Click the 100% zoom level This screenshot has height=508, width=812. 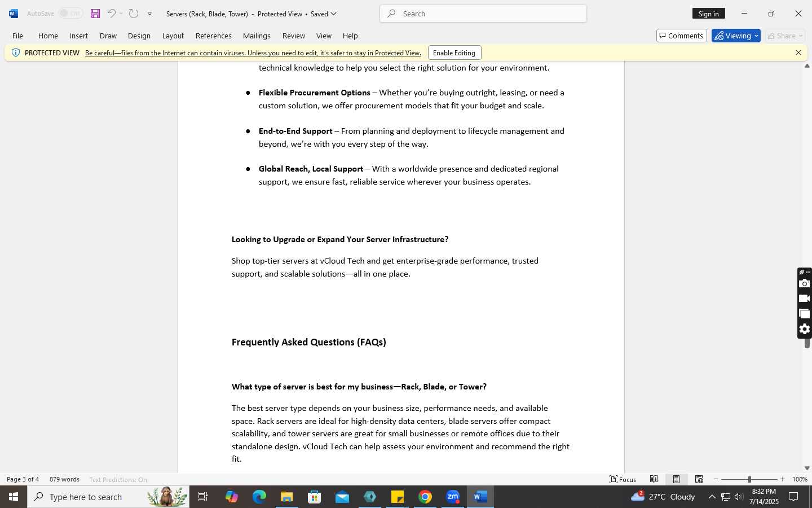[800, 479]
